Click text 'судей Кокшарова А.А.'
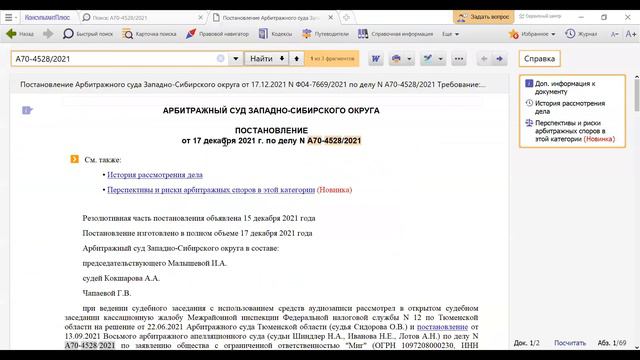640x360 pixels. pyautogui.click(x=121, y=278)
